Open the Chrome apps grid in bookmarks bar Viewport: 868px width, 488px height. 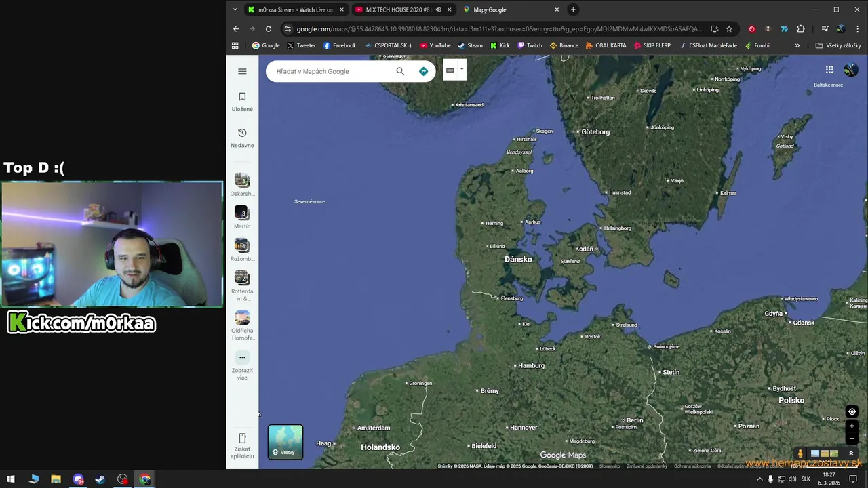tap(235, 45)
